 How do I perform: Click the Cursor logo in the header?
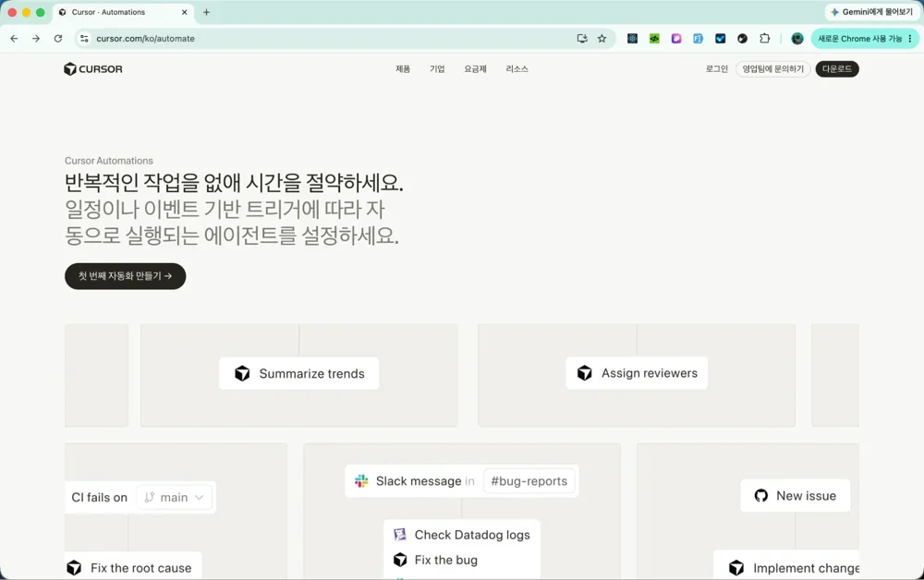click(x=93, y=69)
